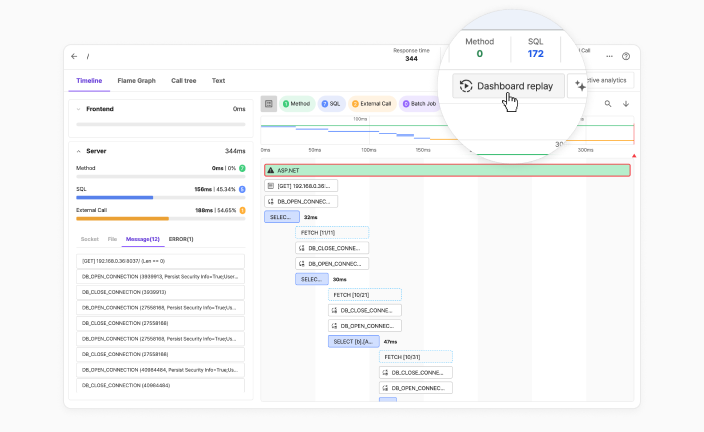Switch to the Flame Graph tab

tap(136, 80)
